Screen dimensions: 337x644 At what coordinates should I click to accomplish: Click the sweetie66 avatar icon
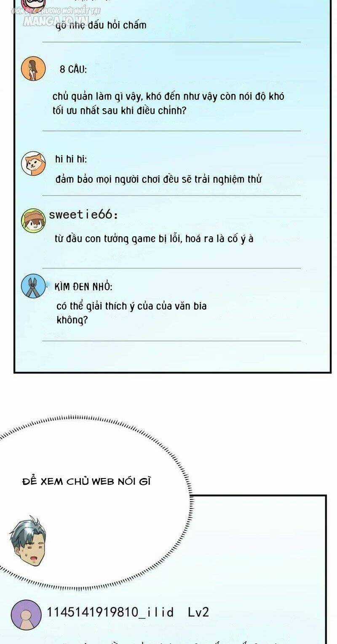click(x=33, y=219)
